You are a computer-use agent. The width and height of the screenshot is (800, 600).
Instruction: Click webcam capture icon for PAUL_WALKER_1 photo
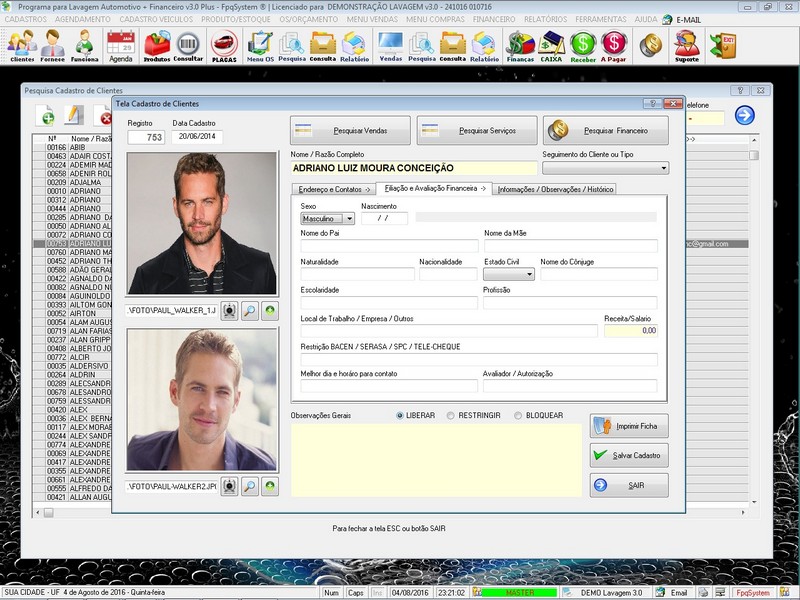(x=229, y=310)
